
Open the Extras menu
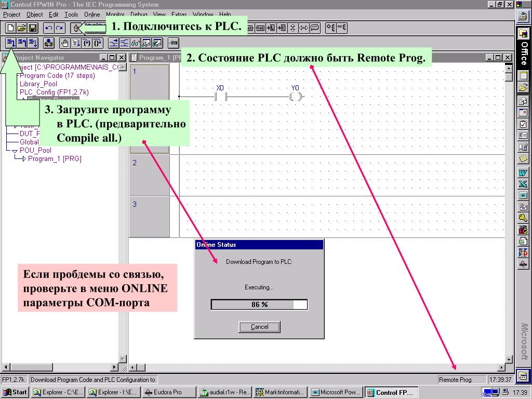(179, 15)
